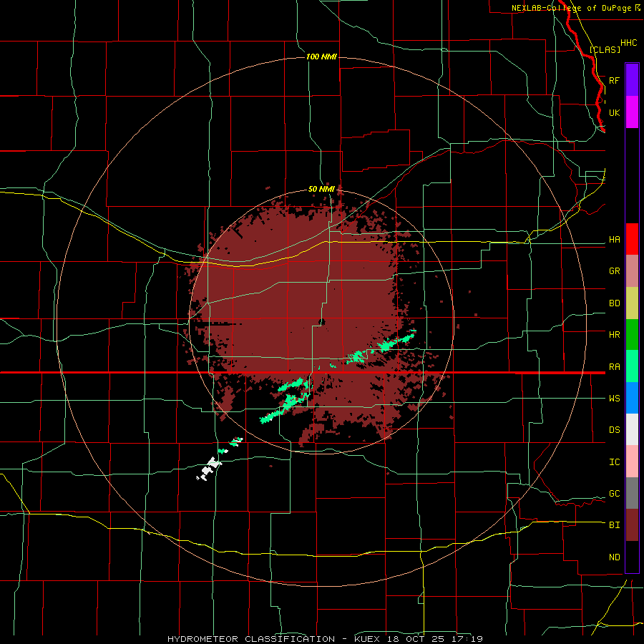Select the olive-yellow BD legend swatch
The height and width of the screenshot is (644, 644).
point(632,303)
